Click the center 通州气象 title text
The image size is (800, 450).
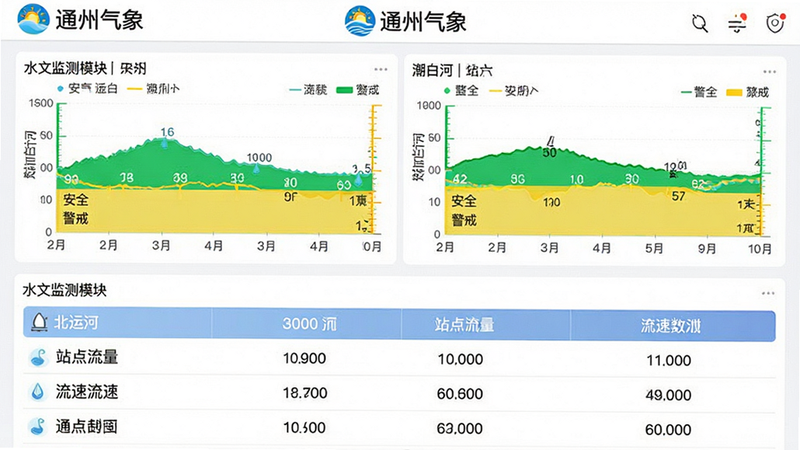pyautogui.click(x=423, y=22)
